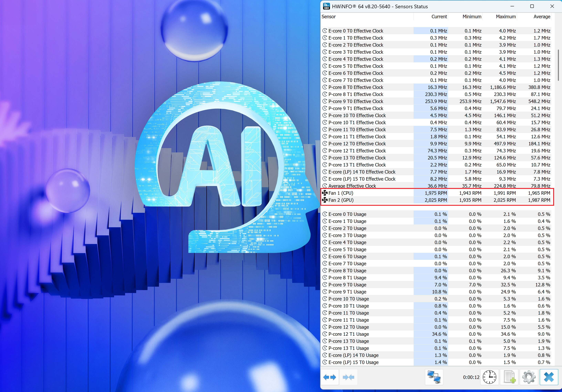This screenshot has width=562, height=392.
Task: Click the 548.2 MHz average value
Action: pyautogui.click(x=539, y=101)
